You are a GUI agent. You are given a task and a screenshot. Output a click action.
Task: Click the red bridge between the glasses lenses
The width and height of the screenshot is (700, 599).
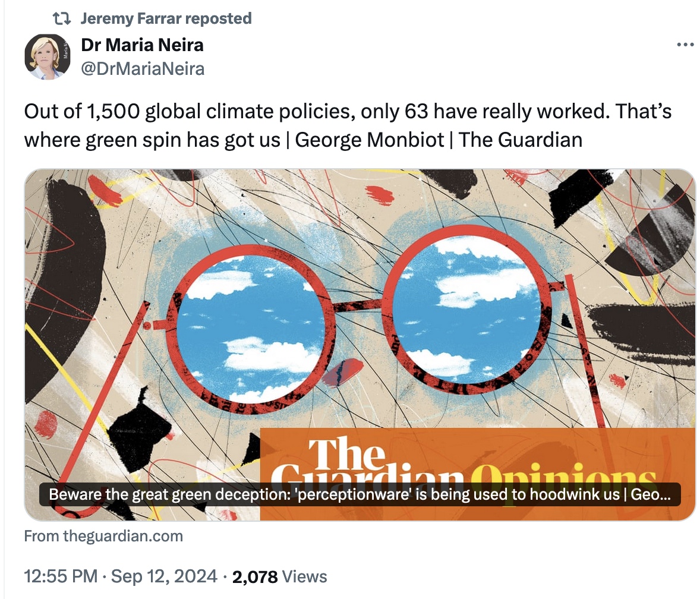(357, 305)
